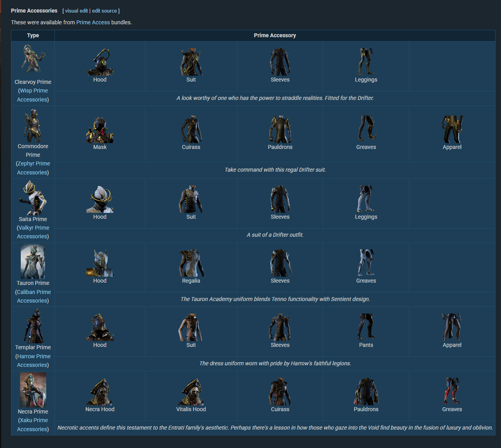
Task: Click the Clearvoy 'straddle realities' description
Action: tap(275, 98)
